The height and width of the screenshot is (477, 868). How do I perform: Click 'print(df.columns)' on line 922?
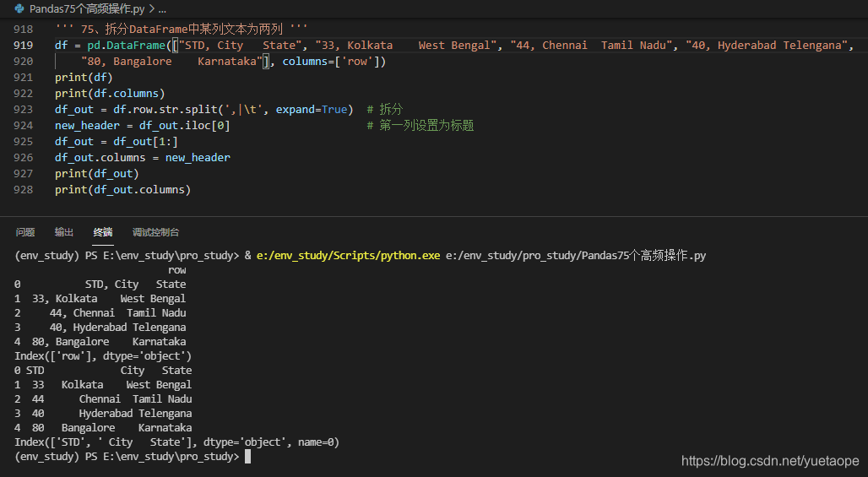[x=110, y=93]
